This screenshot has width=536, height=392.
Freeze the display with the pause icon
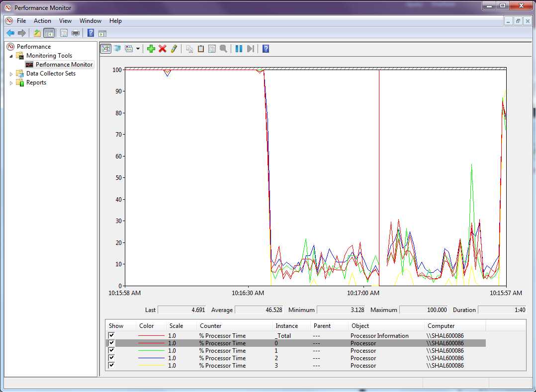pyautogui.click(x=239, y=49)
